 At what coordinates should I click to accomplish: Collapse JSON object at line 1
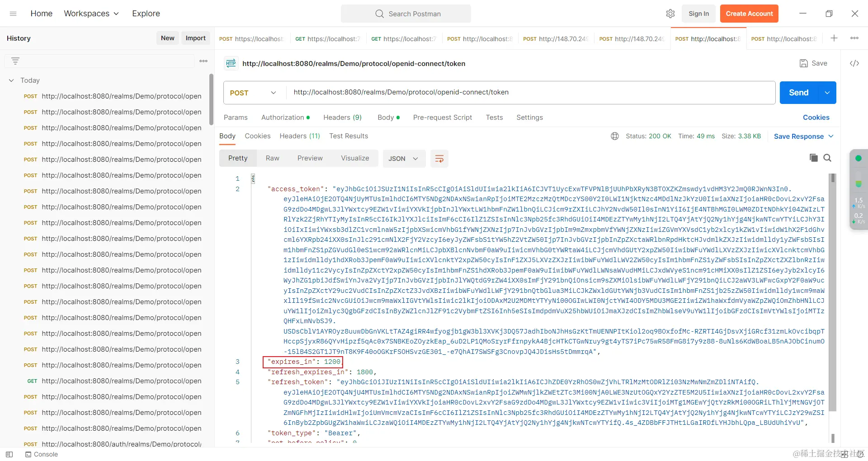click(x=253, y=179)
